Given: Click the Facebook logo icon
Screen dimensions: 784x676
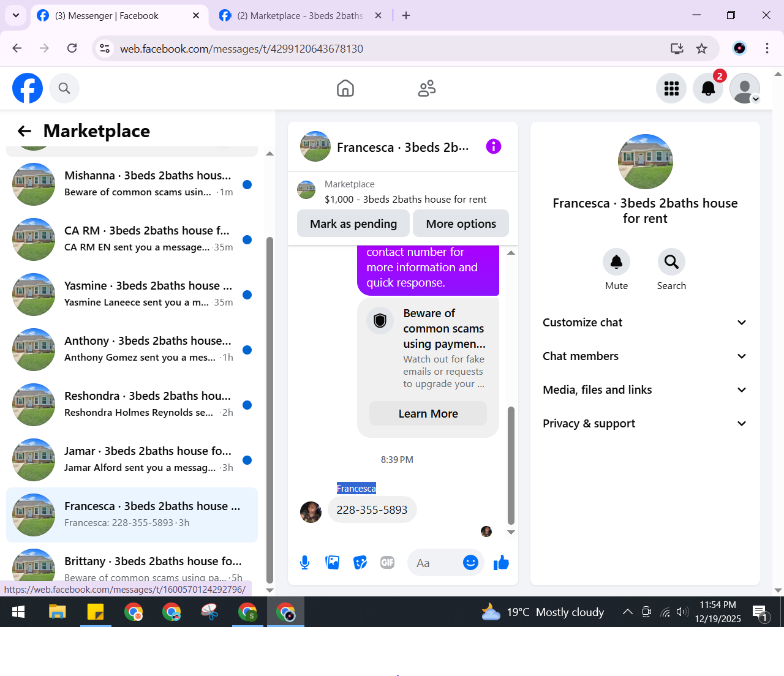Looking at the screenshot, I should coord(28,88).
